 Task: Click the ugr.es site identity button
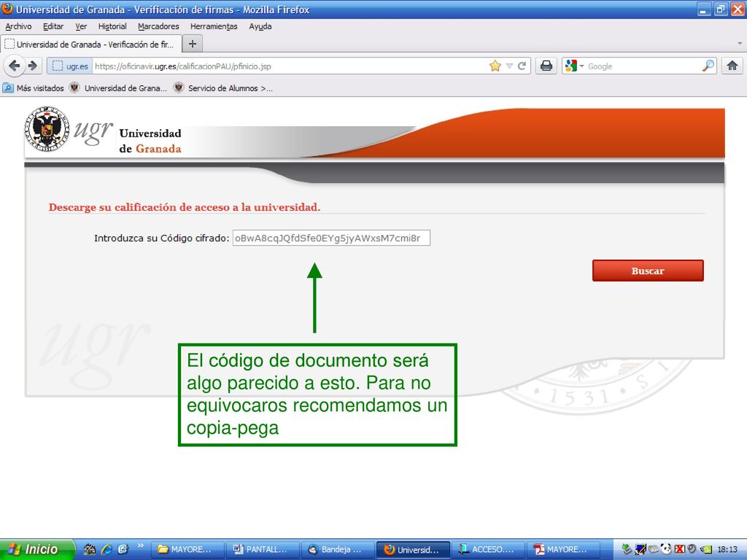point(70,66)
